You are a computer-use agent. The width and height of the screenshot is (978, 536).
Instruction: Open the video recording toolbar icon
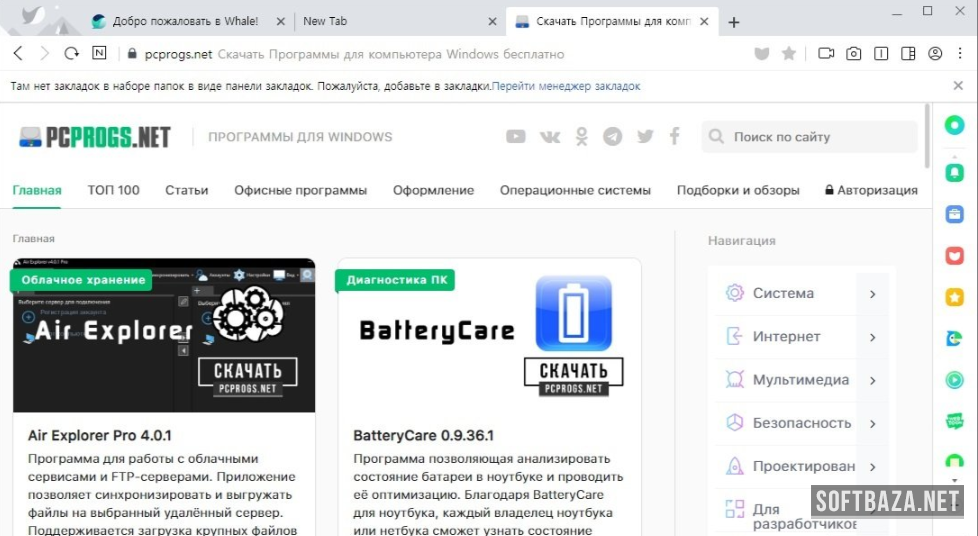826,54
